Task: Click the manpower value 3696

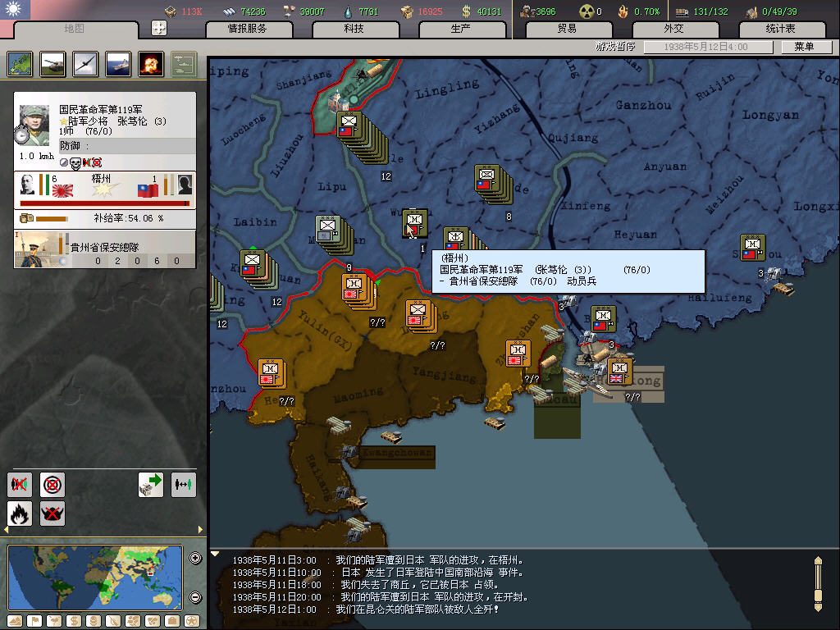Action: pos(546,11)
